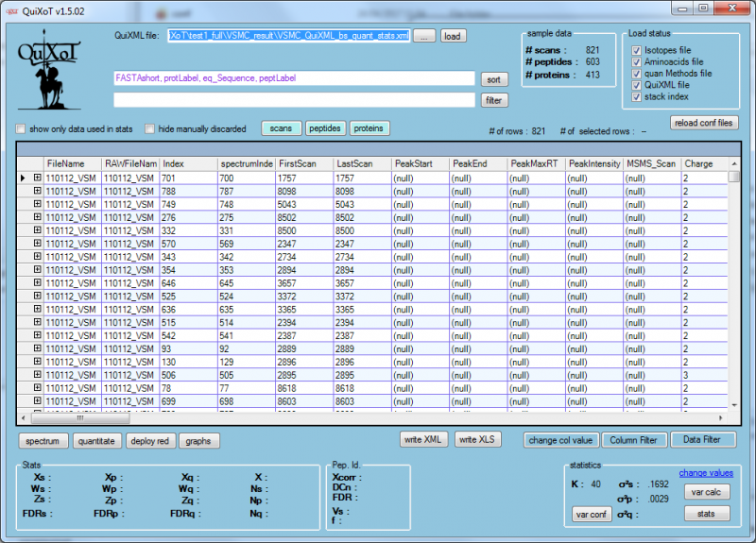The image size is (756, 543).
Task: Expand the row with Index 525
Action: (x=37, y=296)
